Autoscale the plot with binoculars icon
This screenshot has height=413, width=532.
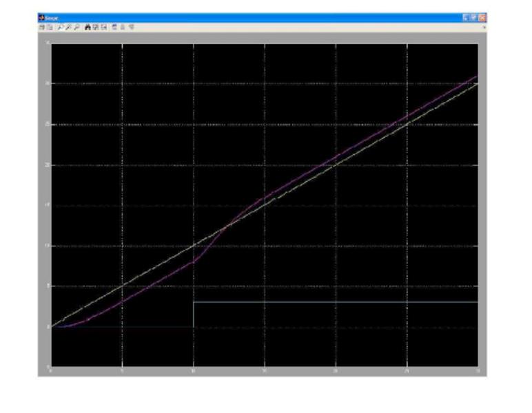coord(88,27)
